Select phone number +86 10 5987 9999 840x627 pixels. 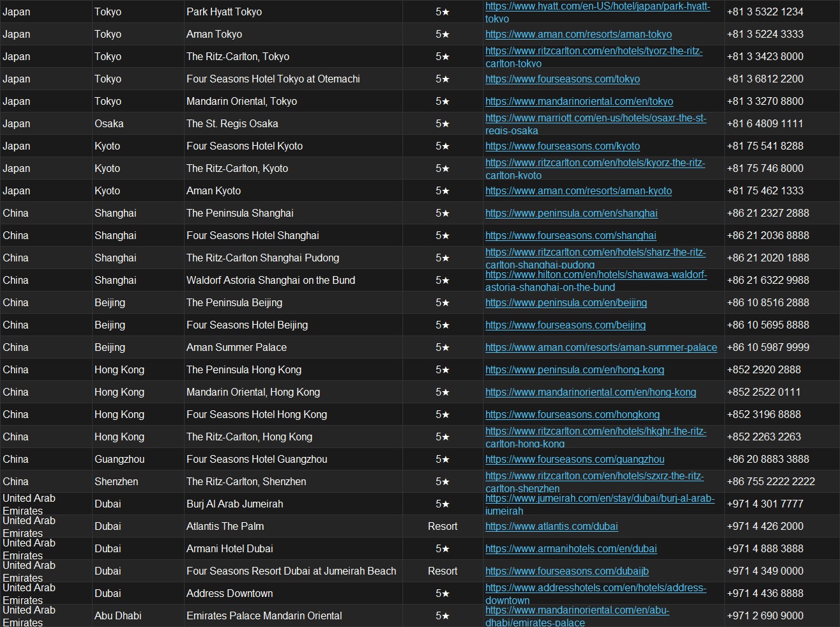click(768, 348)
